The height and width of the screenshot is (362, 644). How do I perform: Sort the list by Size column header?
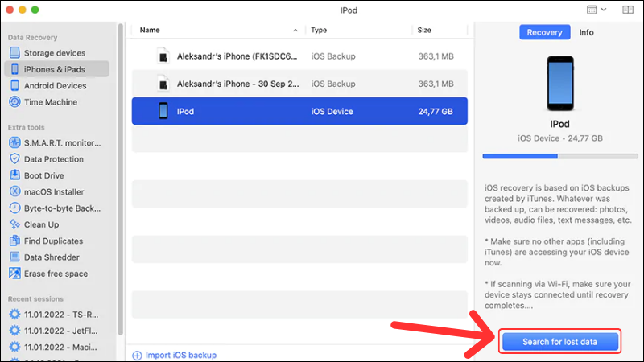point(424,30)
